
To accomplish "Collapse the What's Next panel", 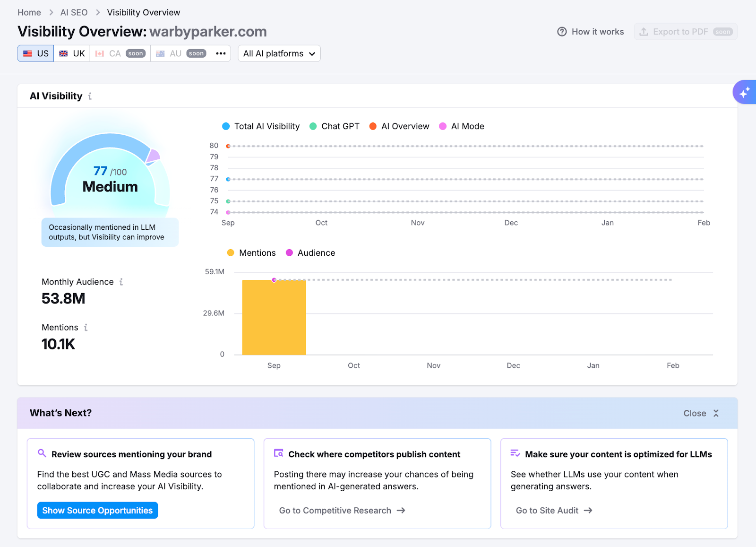I will pos(701,413).
